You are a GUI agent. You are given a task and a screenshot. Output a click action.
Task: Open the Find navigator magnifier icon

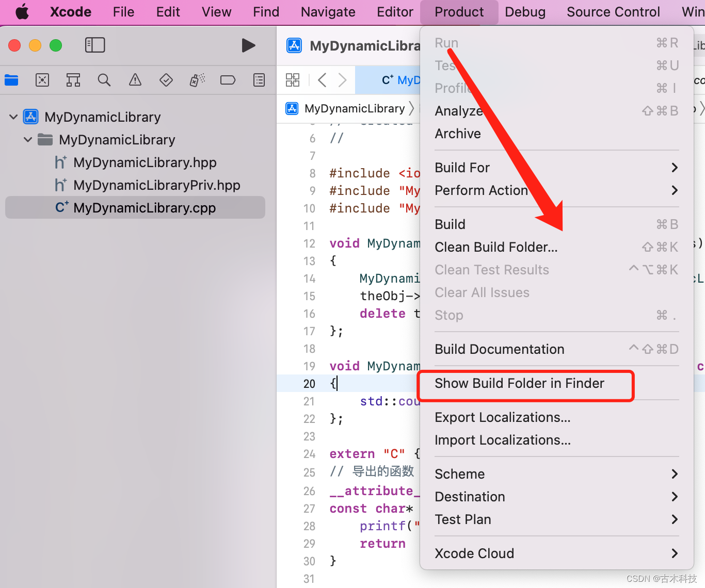click(x=104, y=80)
